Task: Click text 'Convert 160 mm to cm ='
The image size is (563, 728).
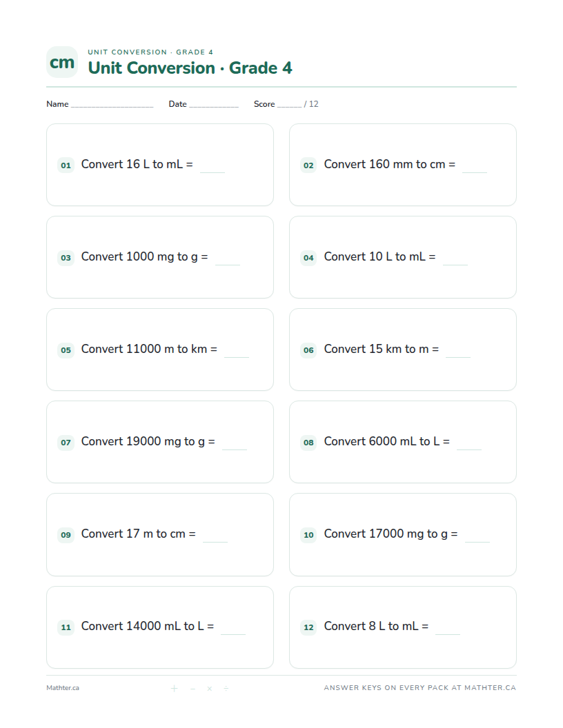Action: [390, 164]
